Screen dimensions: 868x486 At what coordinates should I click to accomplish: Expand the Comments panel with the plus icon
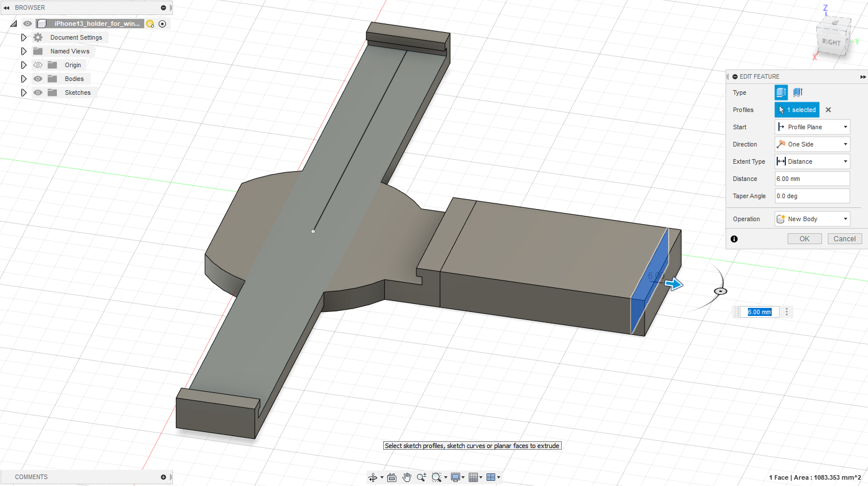pos(163,477)
